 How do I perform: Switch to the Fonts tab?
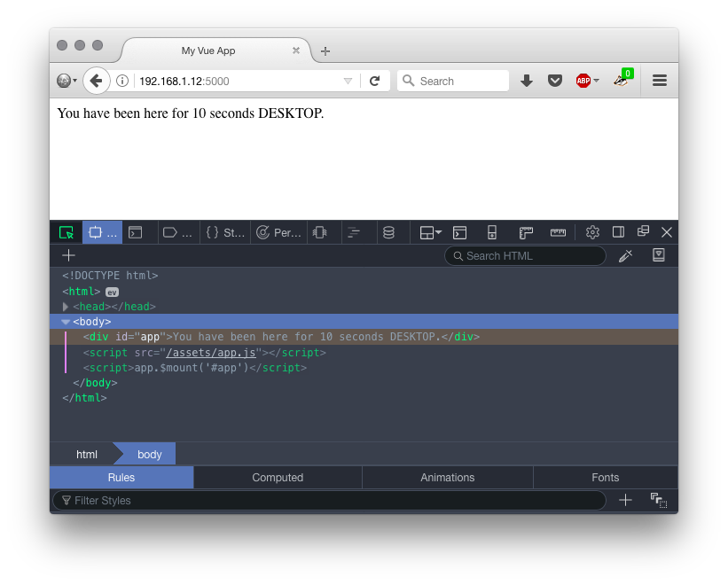(x=605, y=477)
